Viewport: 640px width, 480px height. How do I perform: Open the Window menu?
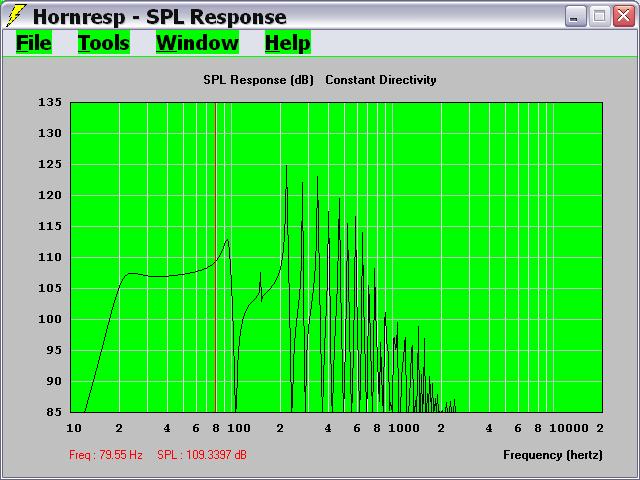point(197,42)
